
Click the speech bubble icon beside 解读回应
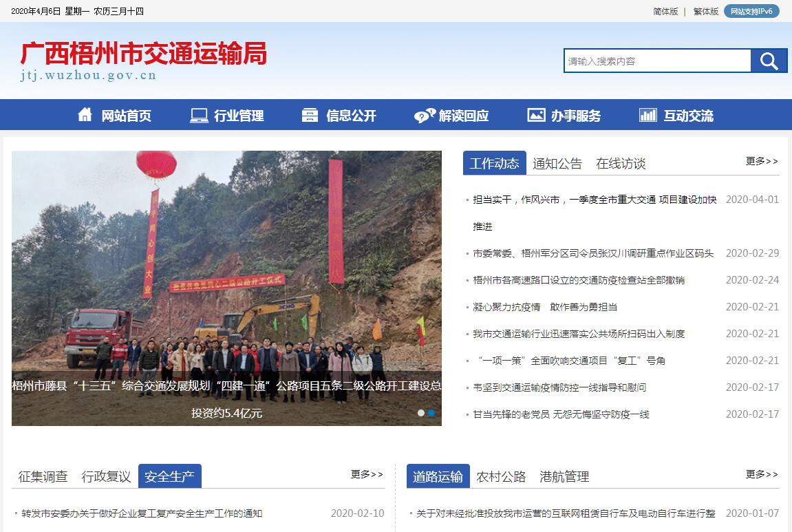(425, 116)
